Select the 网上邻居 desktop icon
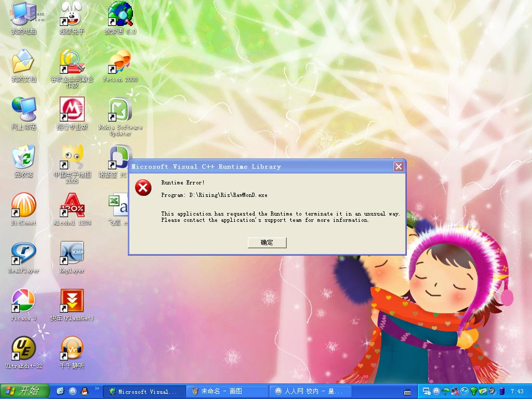This screenshot has height=399, width=532. pos(23,114)
